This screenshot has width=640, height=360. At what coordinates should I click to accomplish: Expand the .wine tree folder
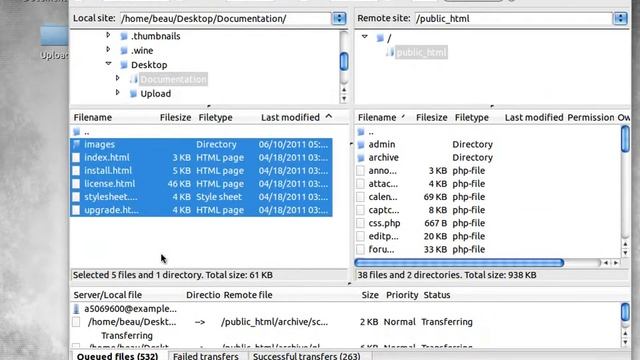click(108, 49)
